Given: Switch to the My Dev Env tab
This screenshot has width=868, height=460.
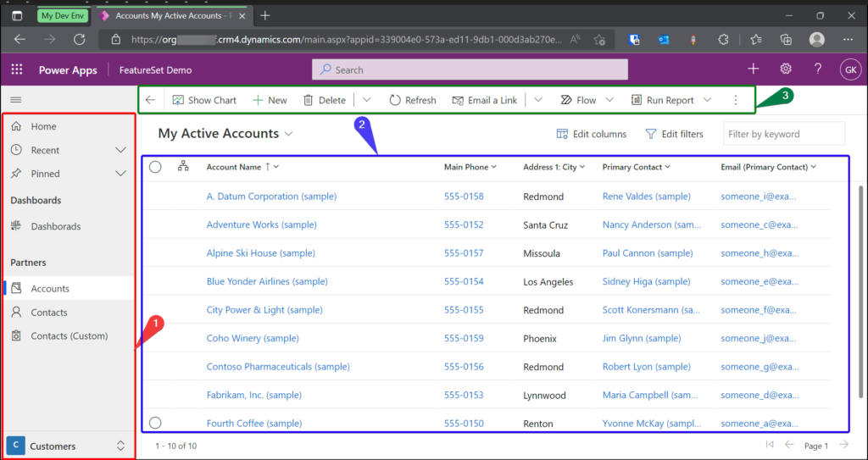Looking at the screenshot, I should click(x=61, y=15).
